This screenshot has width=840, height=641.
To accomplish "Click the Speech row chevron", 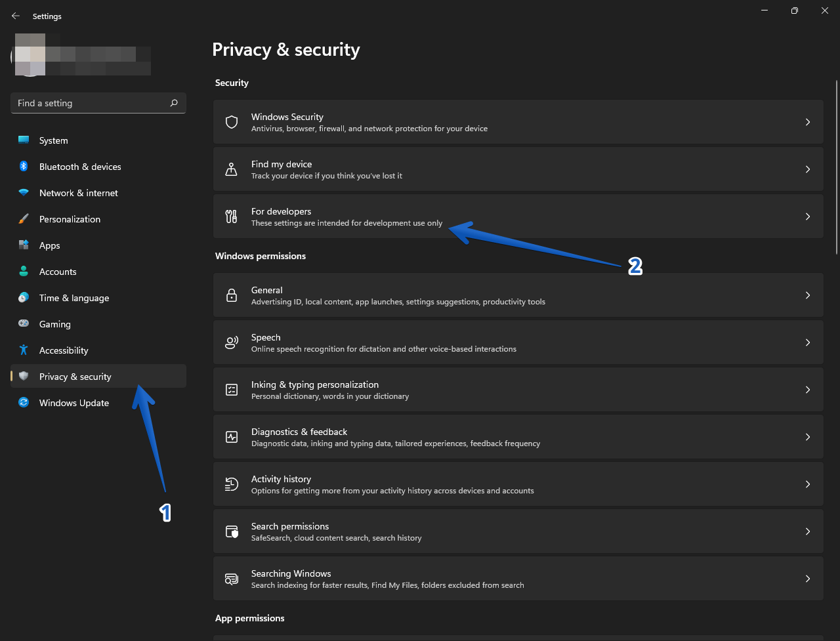I will pyautogui.click(x=808, y=342).
